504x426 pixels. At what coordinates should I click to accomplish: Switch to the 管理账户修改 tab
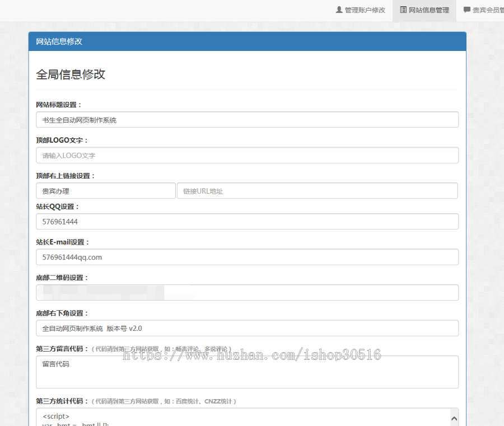[361, 10]
